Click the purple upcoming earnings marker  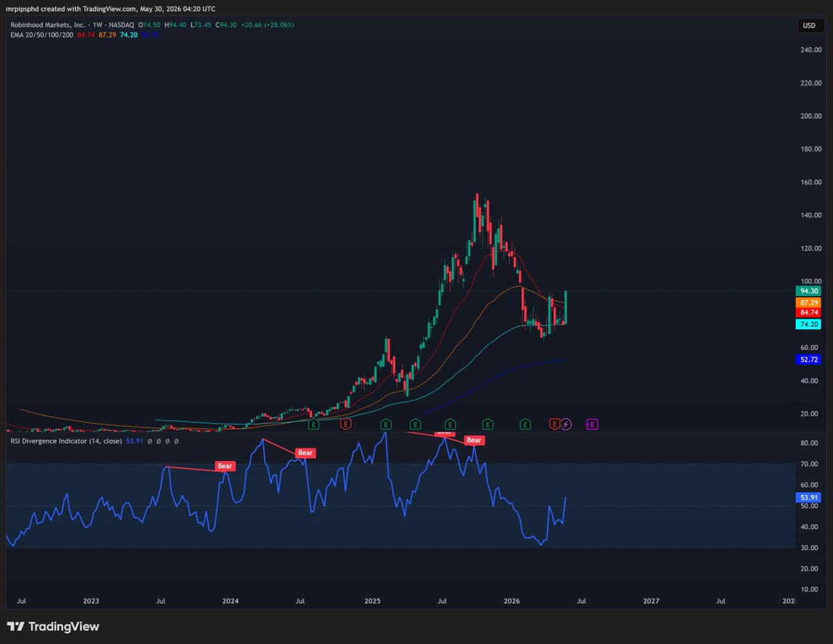(593, 423)
